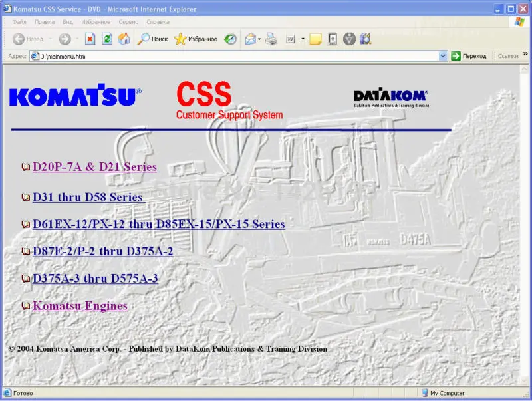This screenshot has width=532, height=401.
Task: Stop page loading with the red X icon
Action: click(88, 39)
